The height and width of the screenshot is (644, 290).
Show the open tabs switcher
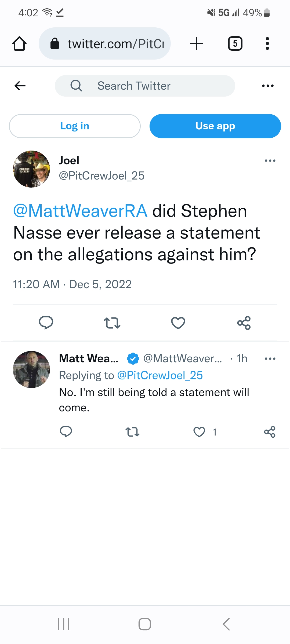click(x=235, y=43)
